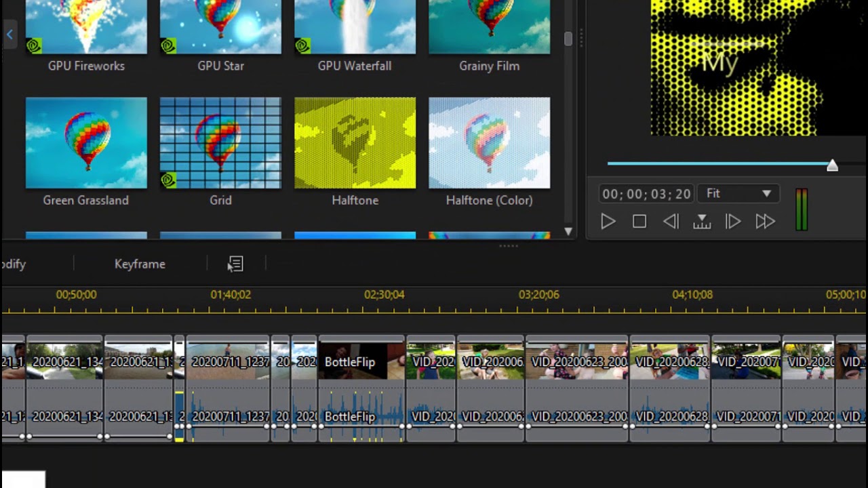Select the Grid effect thumbnail
Image resolution: width=868 pixels, height=488 pixels.
click(x=220, y=143)
